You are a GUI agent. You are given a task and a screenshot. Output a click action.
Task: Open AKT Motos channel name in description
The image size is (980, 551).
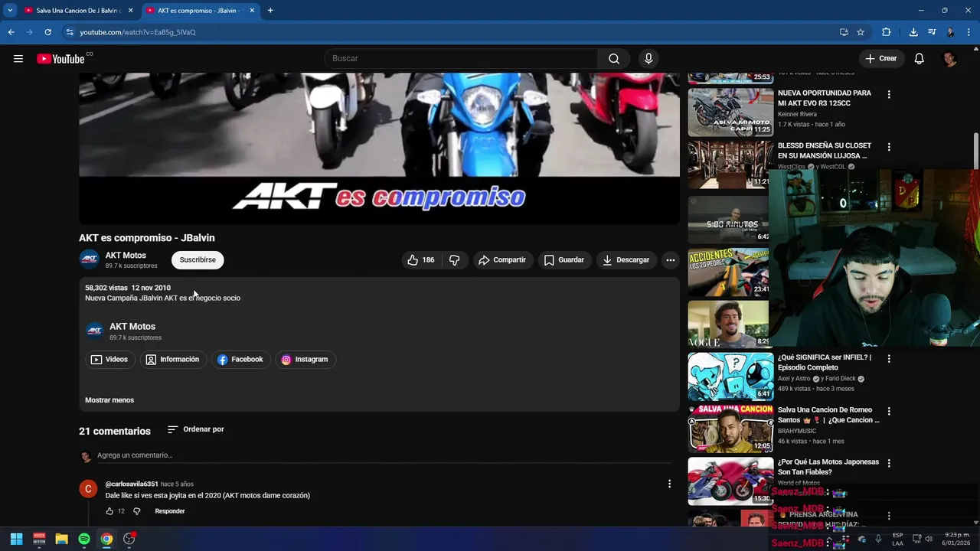(132, 327)
